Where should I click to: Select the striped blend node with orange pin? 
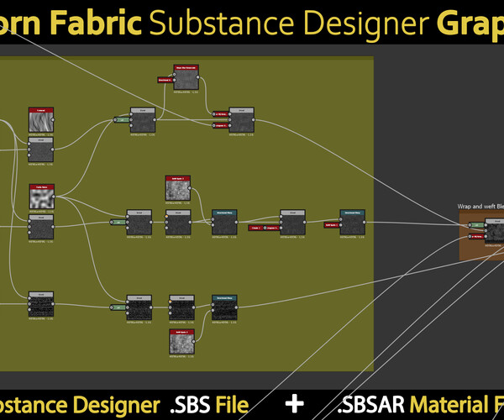click(182, 307)
